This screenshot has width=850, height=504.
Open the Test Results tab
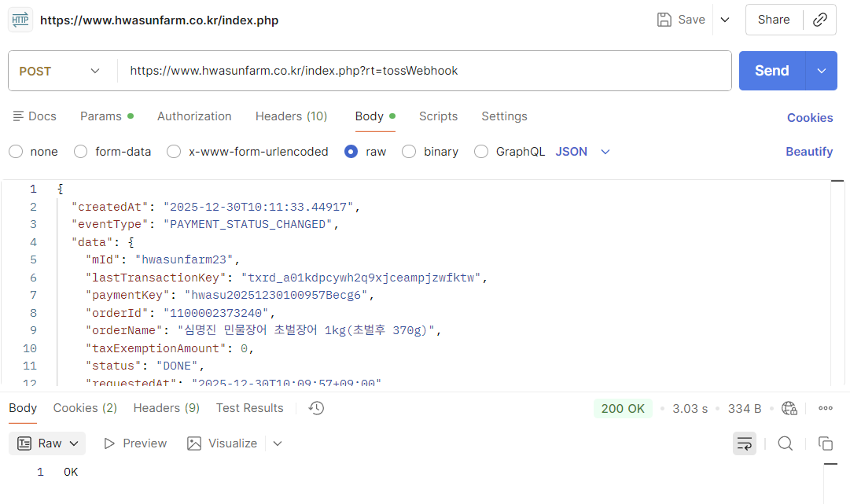point(249,408)
